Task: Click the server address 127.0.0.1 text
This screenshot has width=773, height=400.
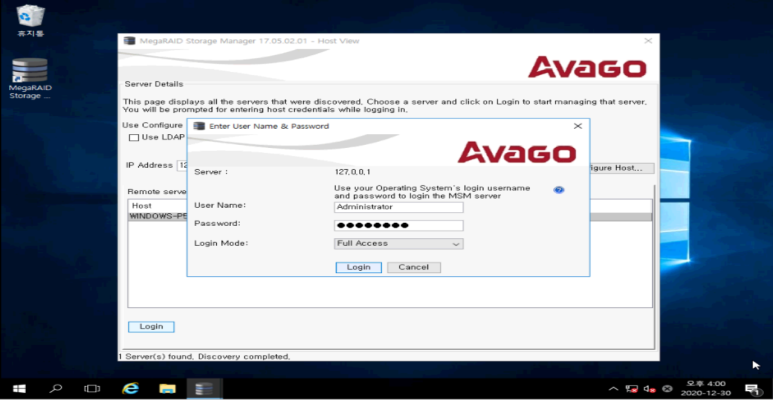Action: click(352, 172)
